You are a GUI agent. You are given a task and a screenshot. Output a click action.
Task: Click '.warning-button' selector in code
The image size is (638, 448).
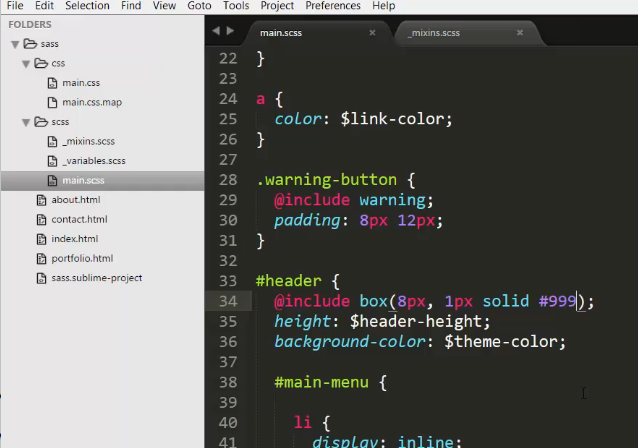pos(326,180)
